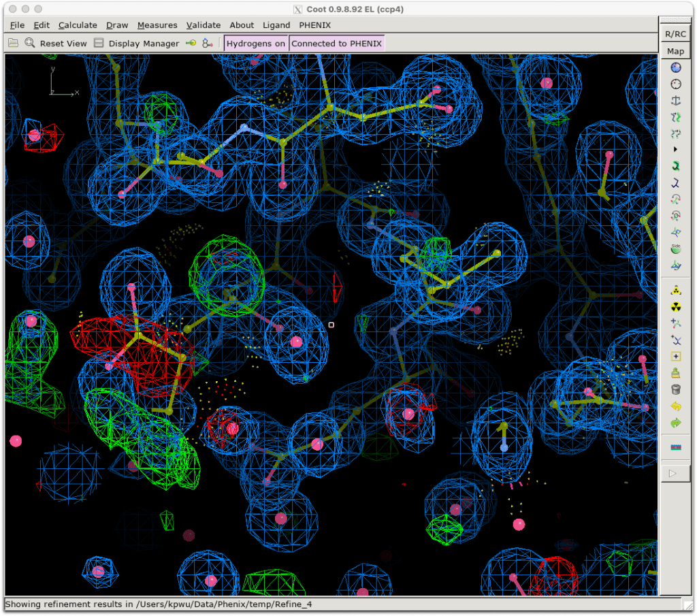This screenshot has height=616, width=697.
Task: Open the Calculate menu
Action: pos(78,25)
